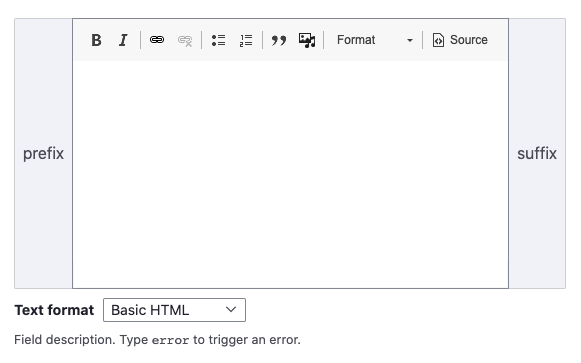Screen dimensions: 581x363
Task: Insert a bulleted list
Action: [x=218, y=40]
